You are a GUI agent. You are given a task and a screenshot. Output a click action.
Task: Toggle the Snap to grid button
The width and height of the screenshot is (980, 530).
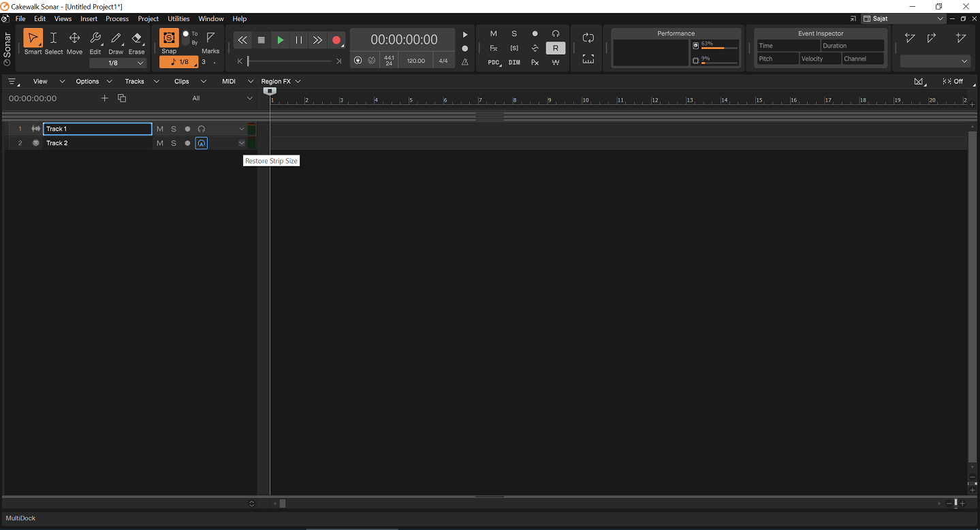pos(169,38)
